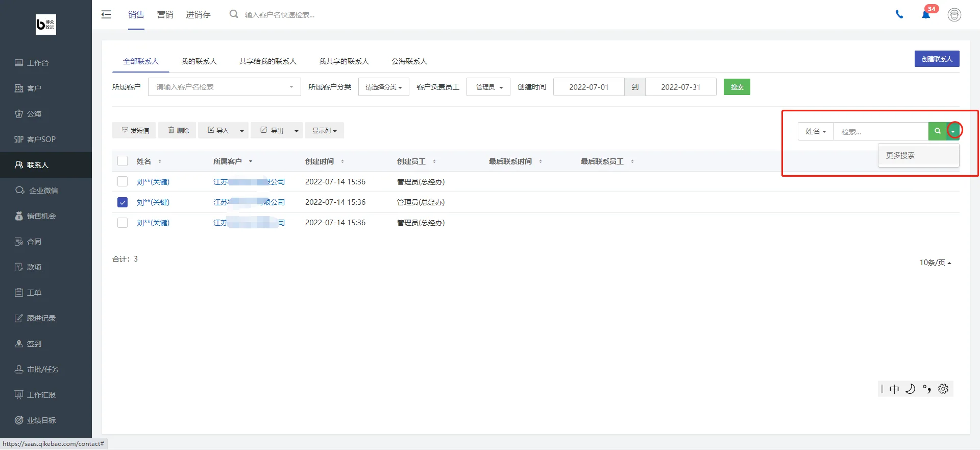Open the 姓名 search field selector
980x450 pixels.
pyautogui.click(x=816, y=131)
